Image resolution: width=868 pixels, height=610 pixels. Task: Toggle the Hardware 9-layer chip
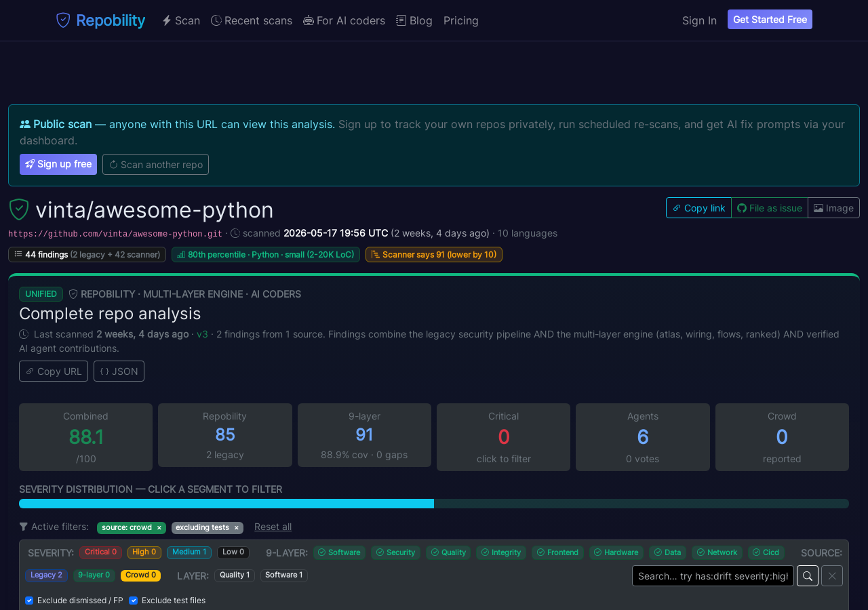click(616, 552)
